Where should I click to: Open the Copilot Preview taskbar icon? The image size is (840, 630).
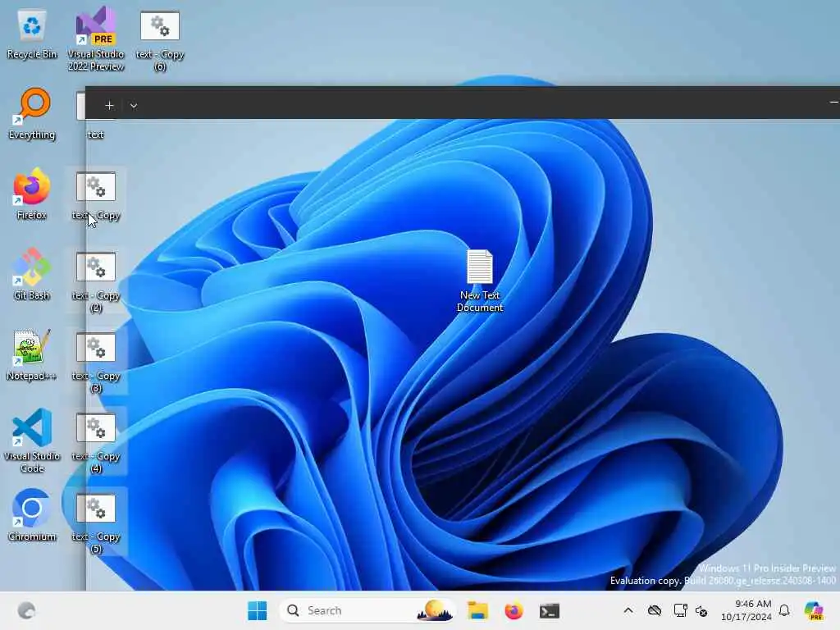click(x=814, y=610)
